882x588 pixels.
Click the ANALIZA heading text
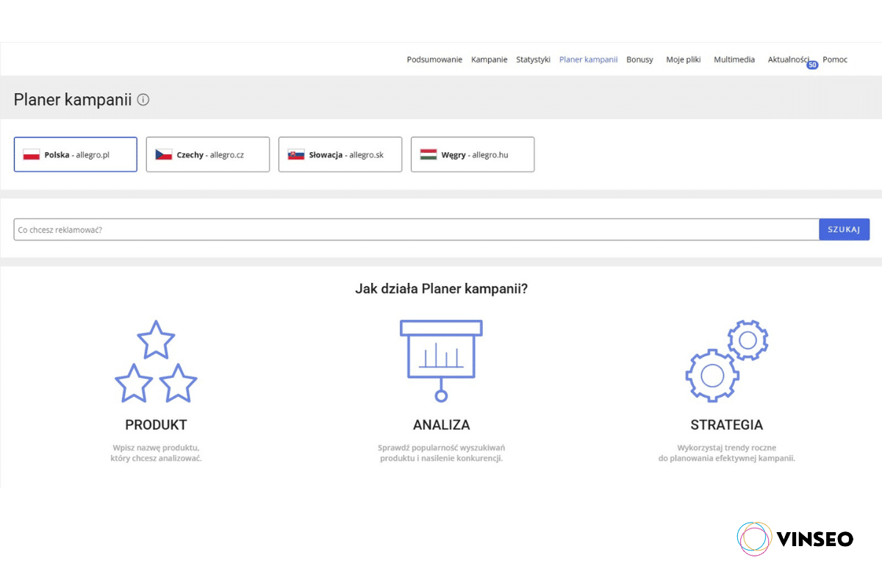[x=441, y=425]
